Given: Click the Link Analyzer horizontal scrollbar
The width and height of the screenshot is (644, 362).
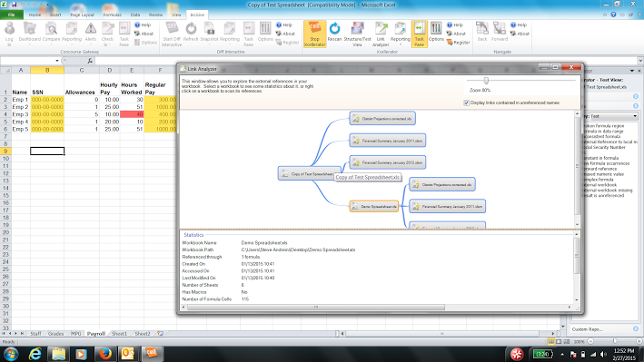Looking at the screenshot, I should (x=316, y=307).
